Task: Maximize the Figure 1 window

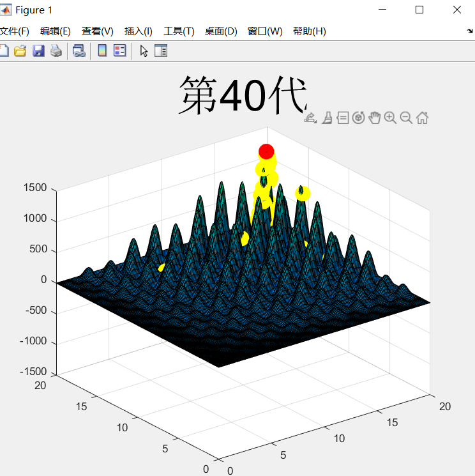Action: 419,10
